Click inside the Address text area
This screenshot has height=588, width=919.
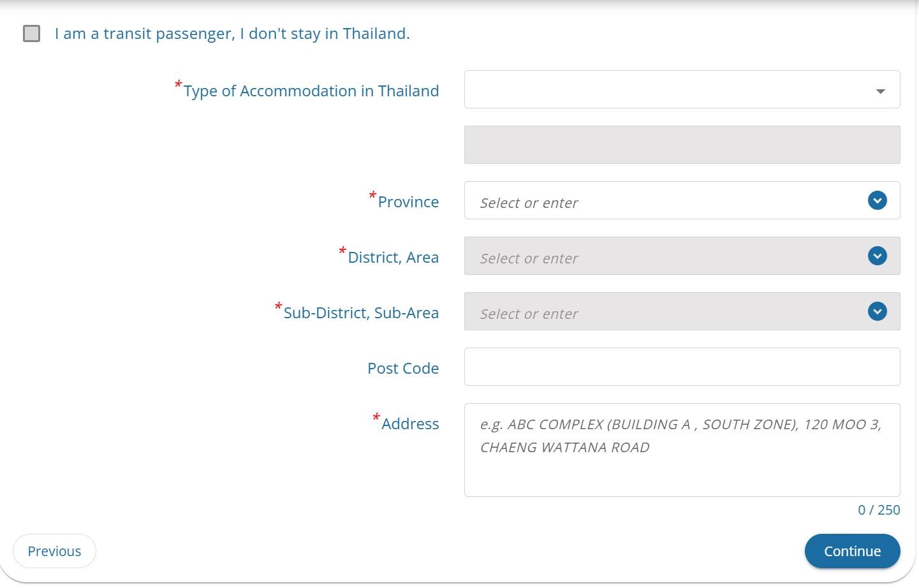tap(682, 450)
